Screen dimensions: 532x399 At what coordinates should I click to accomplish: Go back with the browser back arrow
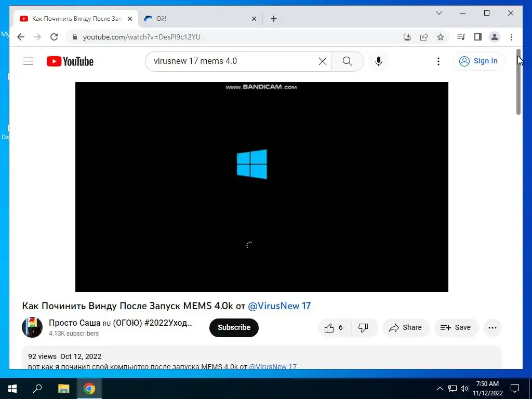[21, 37]
